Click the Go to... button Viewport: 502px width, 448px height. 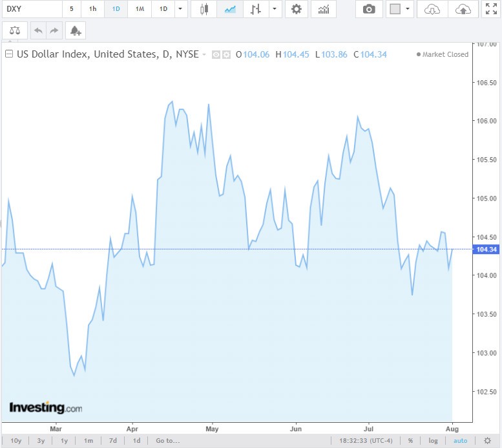tap(168, 441)
